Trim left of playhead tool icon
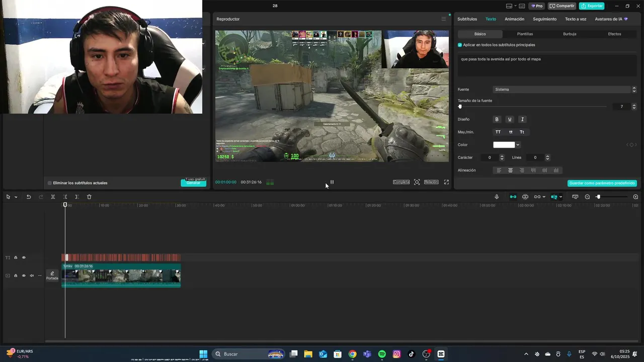 coord(65,197)
